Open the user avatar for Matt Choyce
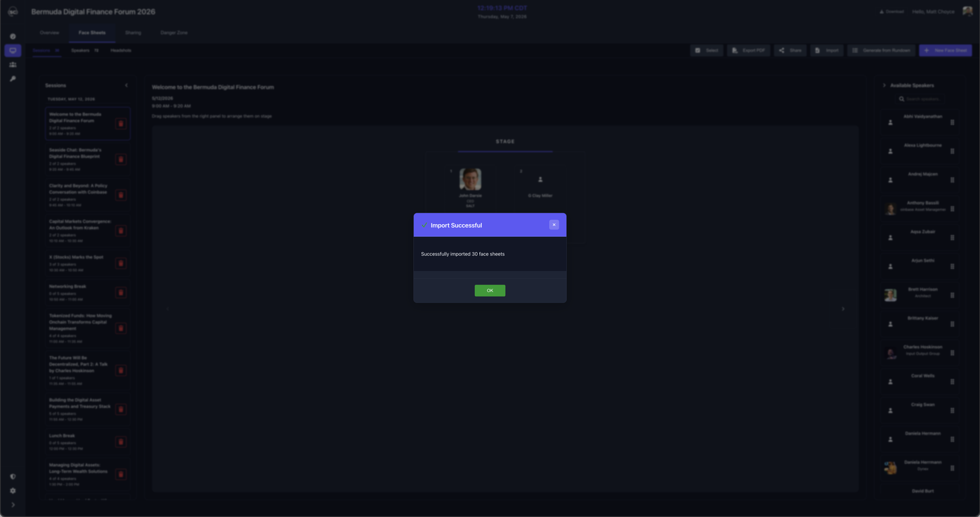The width and height of the screenshot is (980, 517). pyautogui.click(x=967, y=12)
